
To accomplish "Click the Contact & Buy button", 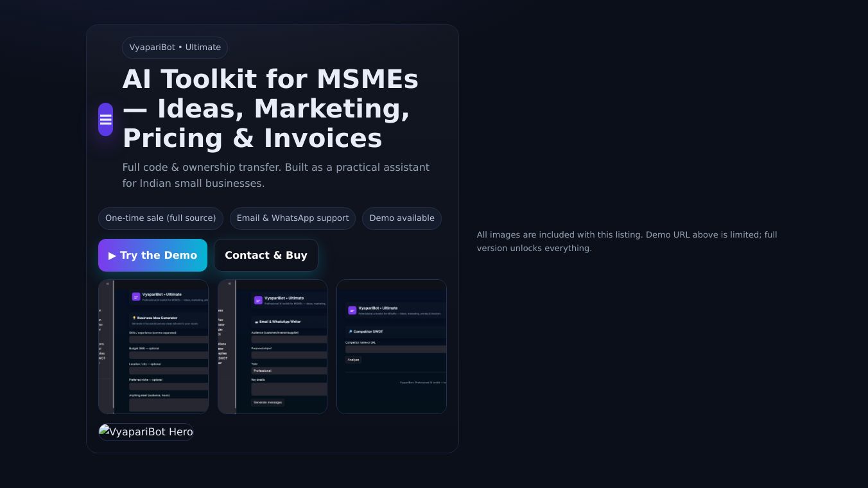I will (266, 256).
